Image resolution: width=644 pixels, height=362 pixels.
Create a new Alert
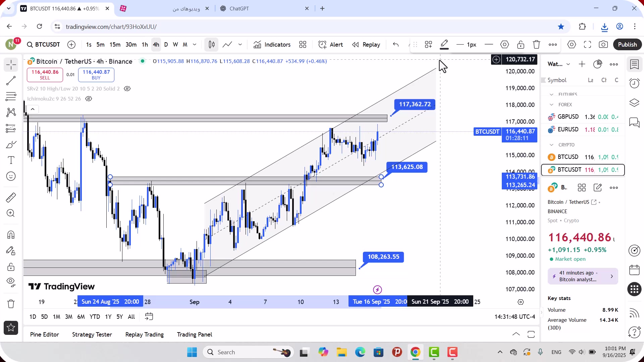tap(331, 45)
